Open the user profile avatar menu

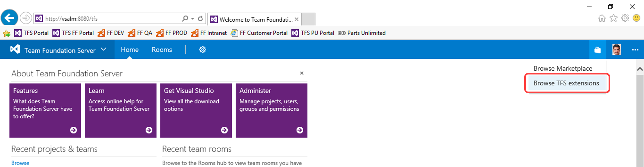pyautogui.click(x=617, y=50)
